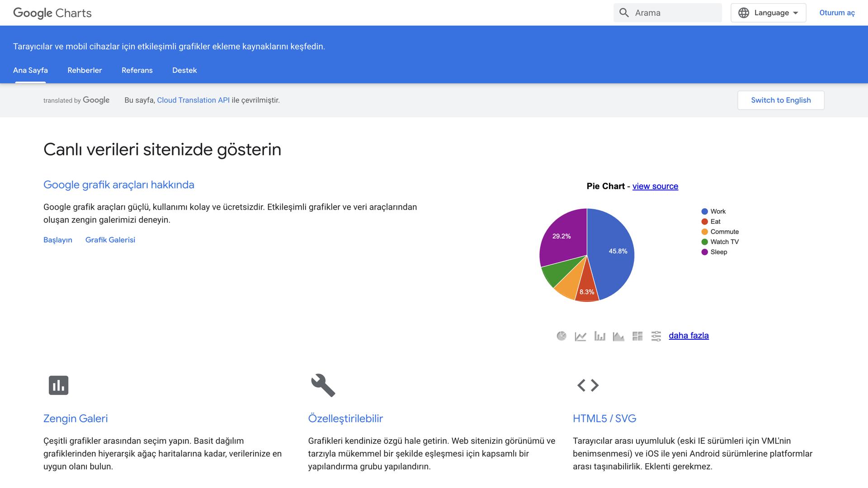The image size is (868, 488).
Task: Click the HTML5 / SVG code brackets icon
Action: click(x=587, y=385)
